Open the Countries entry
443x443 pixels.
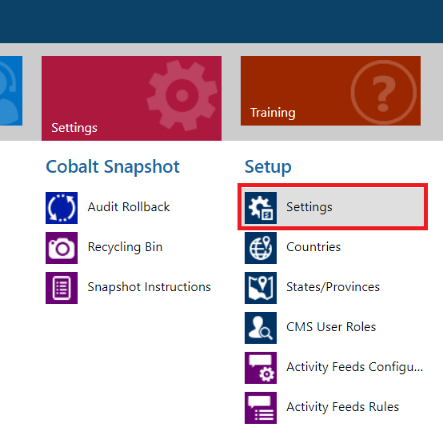(x=313, y=247)
